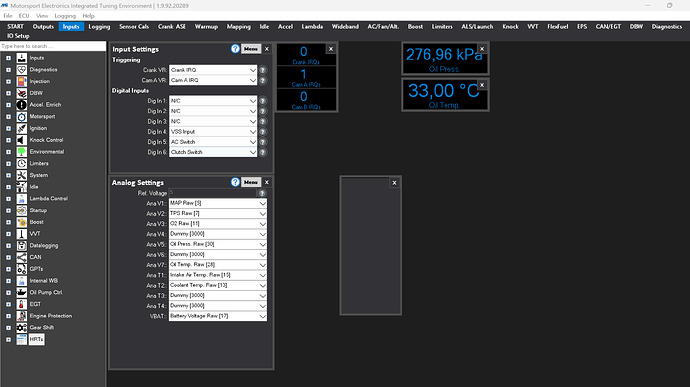This screenshot has width=690, height=387.
Task: Expand the Boost tree node
Action: tap(8, 222)
